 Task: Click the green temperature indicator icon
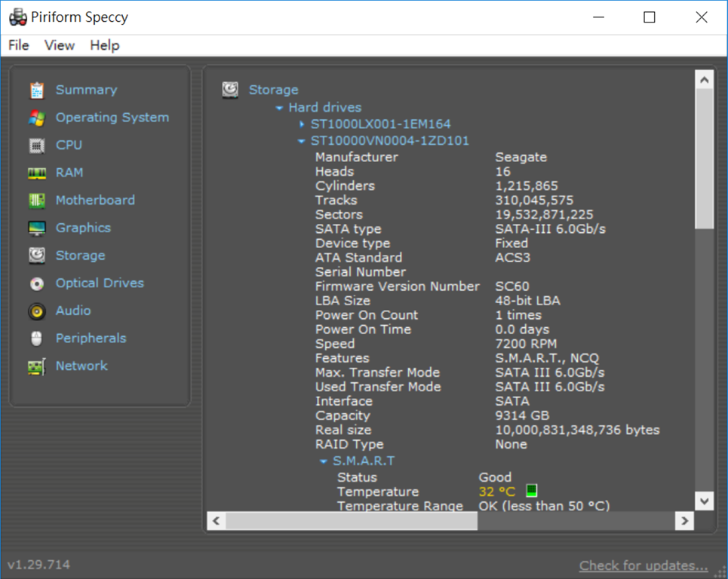(531, 492)
